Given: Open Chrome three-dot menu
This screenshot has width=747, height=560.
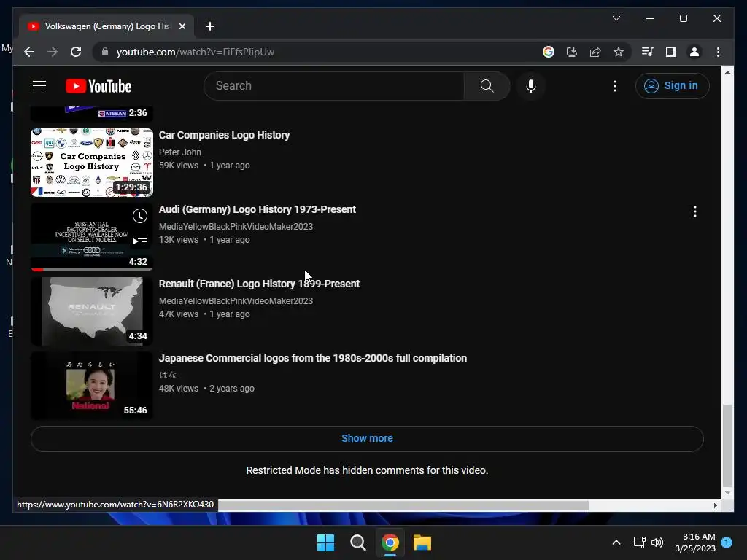Looking at the screenshot, I should [718, 52].
